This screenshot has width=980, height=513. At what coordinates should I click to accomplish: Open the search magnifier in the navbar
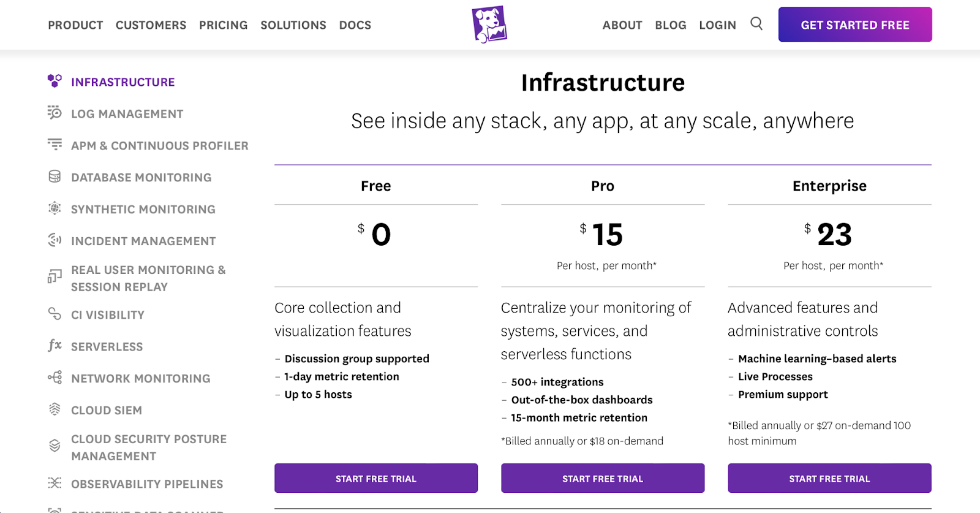[x=756, y=23]
